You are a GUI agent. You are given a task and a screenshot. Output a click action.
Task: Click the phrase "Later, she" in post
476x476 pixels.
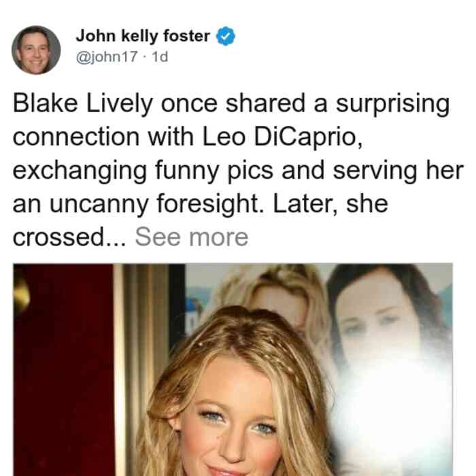tap(330, 204)
